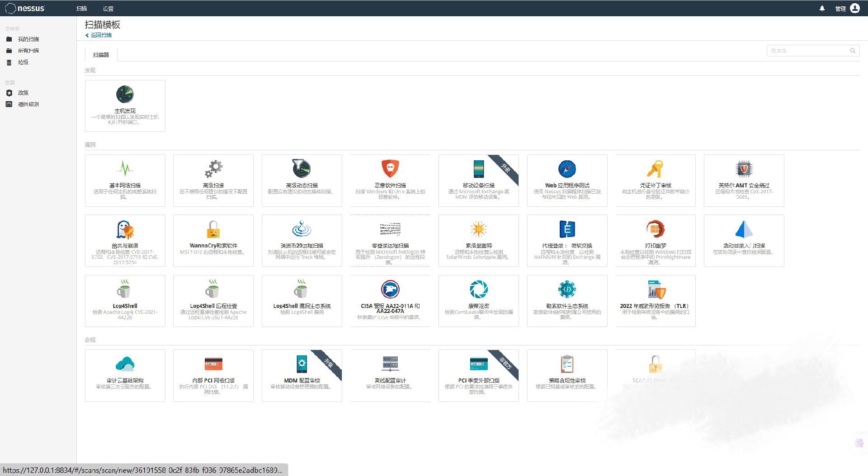Open the WannaCry 勒索软件 padlock template
This screenshot has height=476, width=868.
coord(213,229)
